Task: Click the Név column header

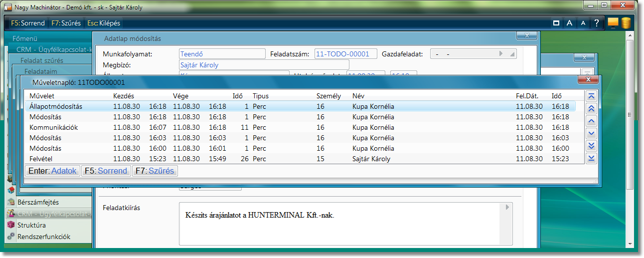Action: (358, 96)
